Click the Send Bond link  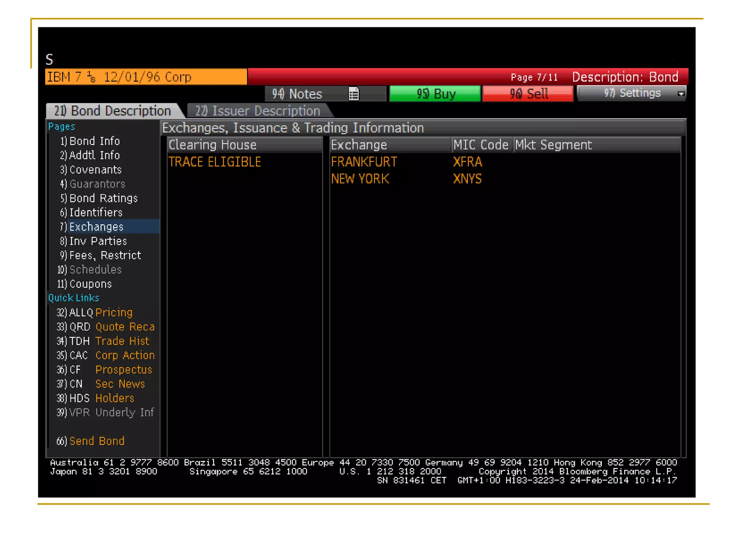[x=97, y=441]
